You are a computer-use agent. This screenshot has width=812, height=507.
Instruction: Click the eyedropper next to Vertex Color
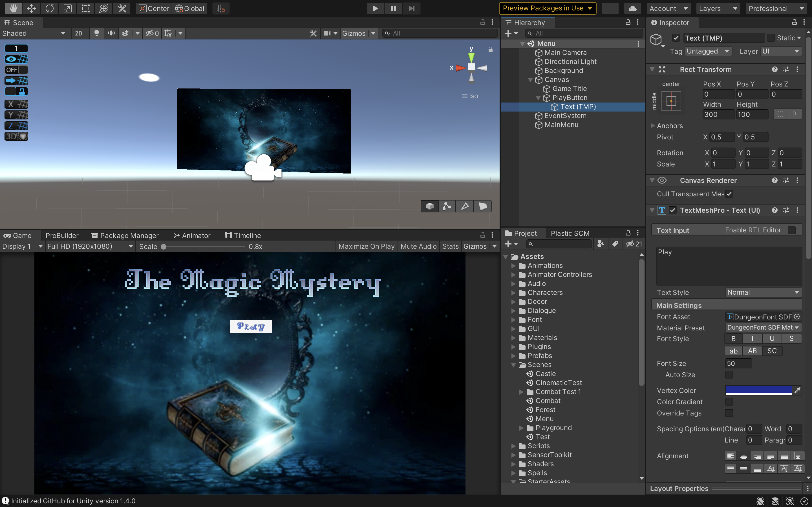click(x=797, y=390)
